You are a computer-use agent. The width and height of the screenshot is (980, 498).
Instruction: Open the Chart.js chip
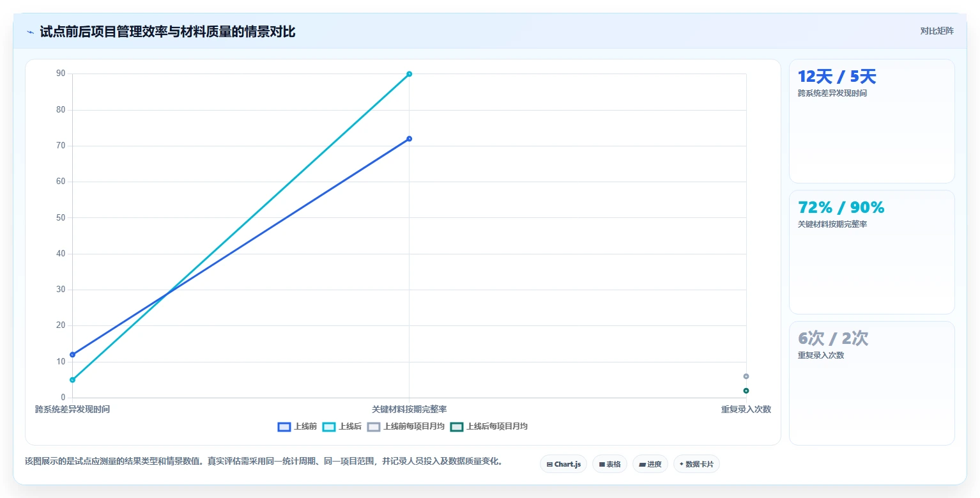pos(563,464)
